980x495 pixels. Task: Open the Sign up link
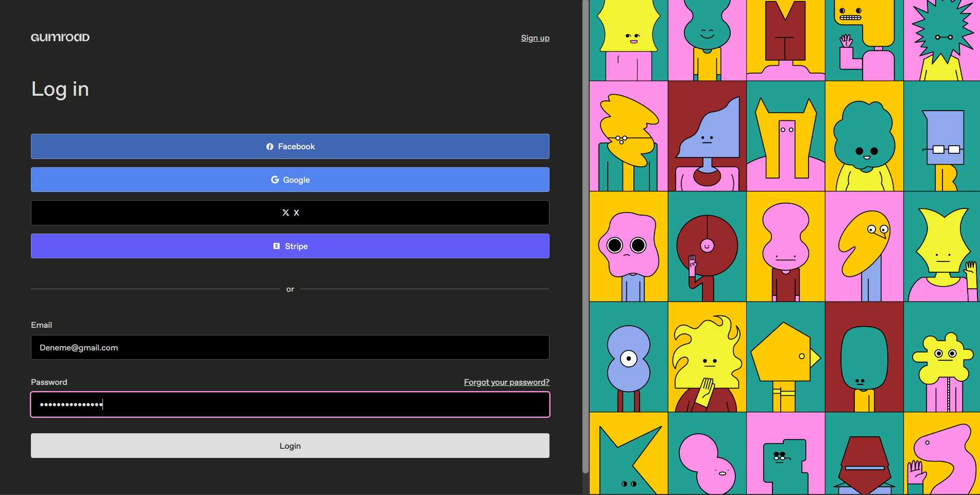535,38
